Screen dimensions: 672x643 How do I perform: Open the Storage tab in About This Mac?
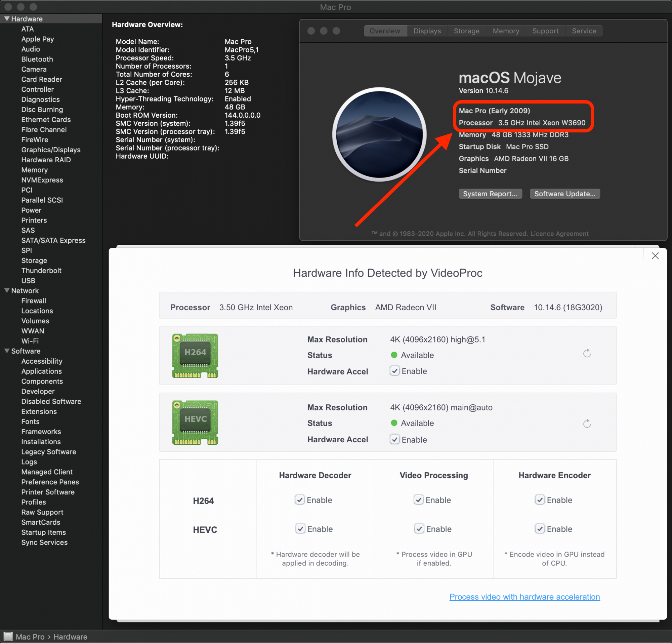[466, 30]
